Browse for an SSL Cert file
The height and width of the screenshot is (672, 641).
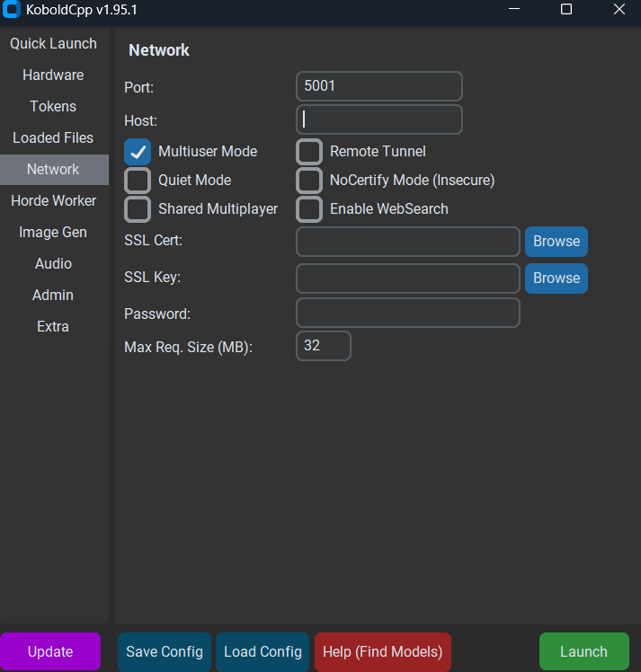[x=556, y=242]
